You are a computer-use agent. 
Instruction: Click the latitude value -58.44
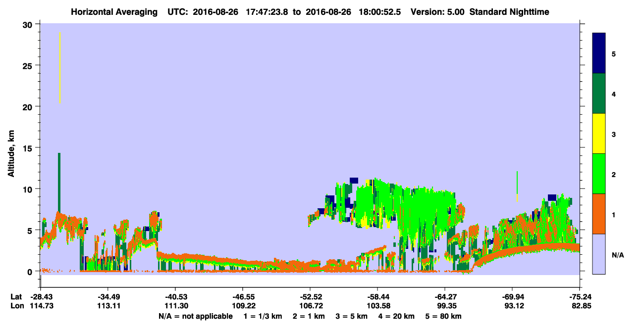(377, 297)
